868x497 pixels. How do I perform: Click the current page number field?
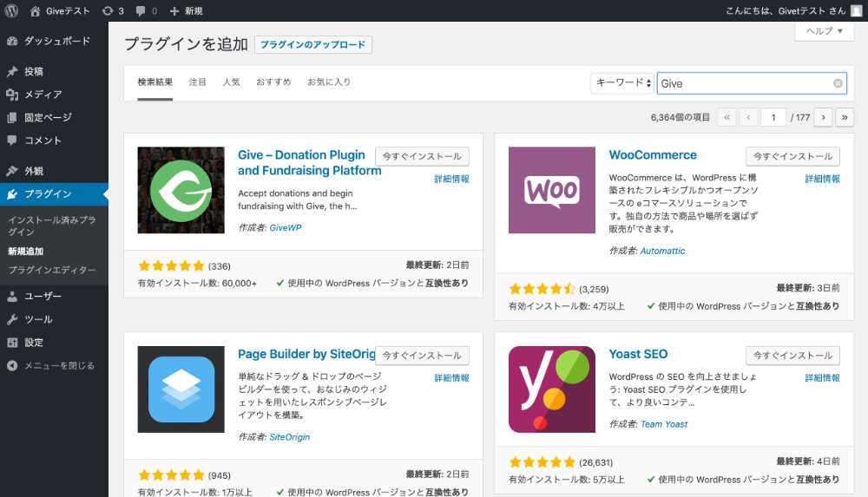click(x=773, y=117)
